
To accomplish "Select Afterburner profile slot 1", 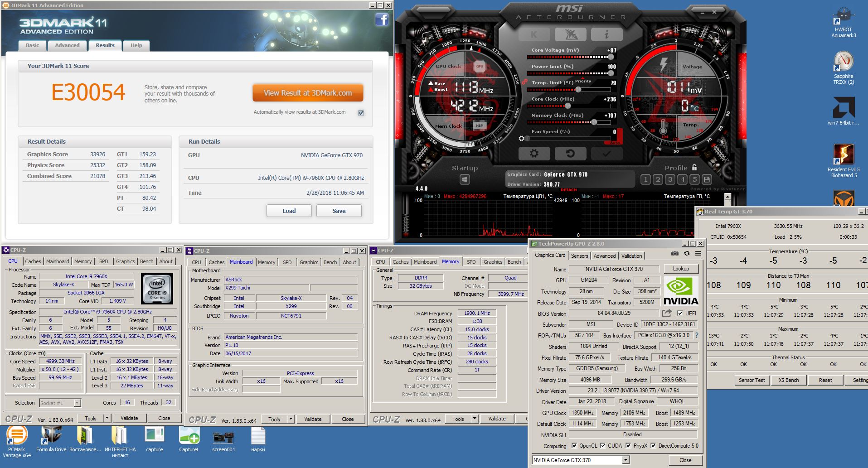I will point(645,179).
